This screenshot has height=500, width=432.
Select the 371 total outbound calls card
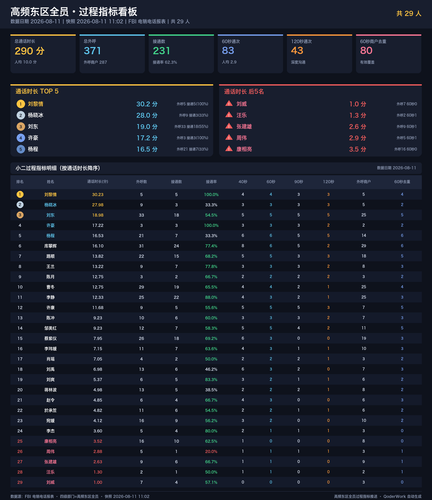point(112,54)
